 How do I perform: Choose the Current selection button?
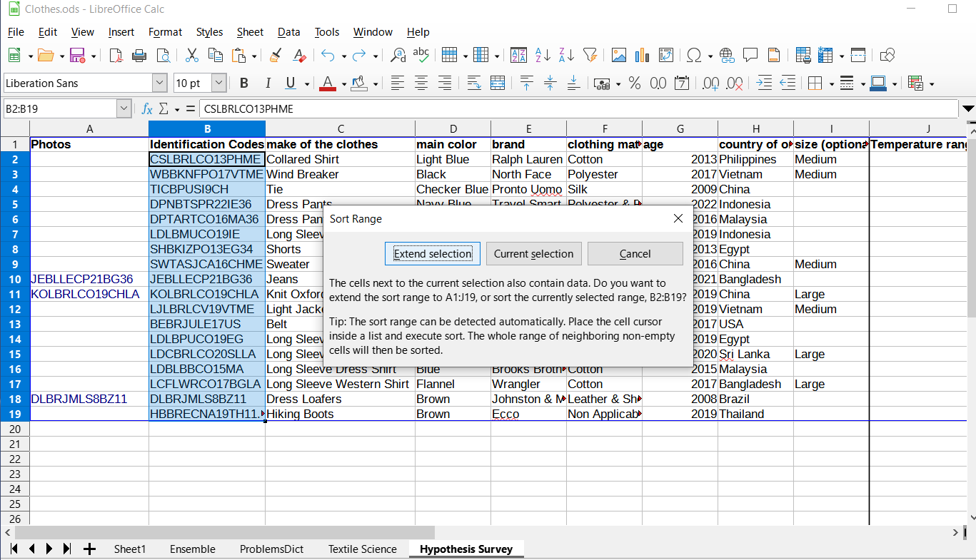[533, 253]
